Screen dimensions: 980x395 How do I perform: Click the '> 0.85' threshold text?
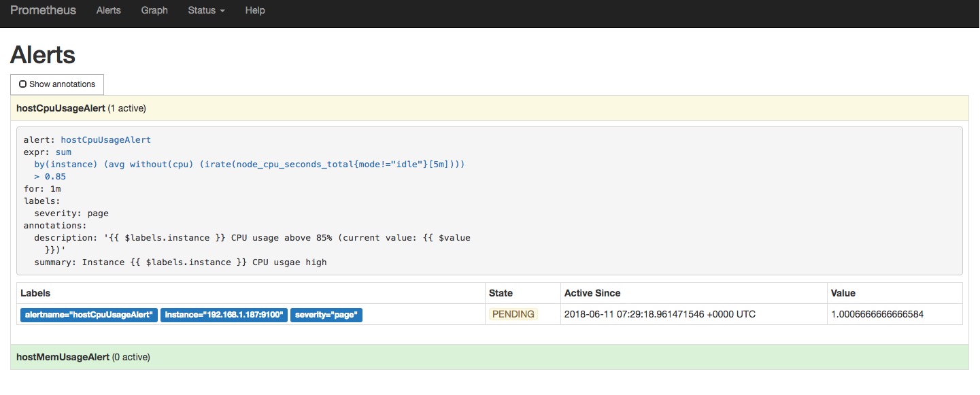click(50, 177)
